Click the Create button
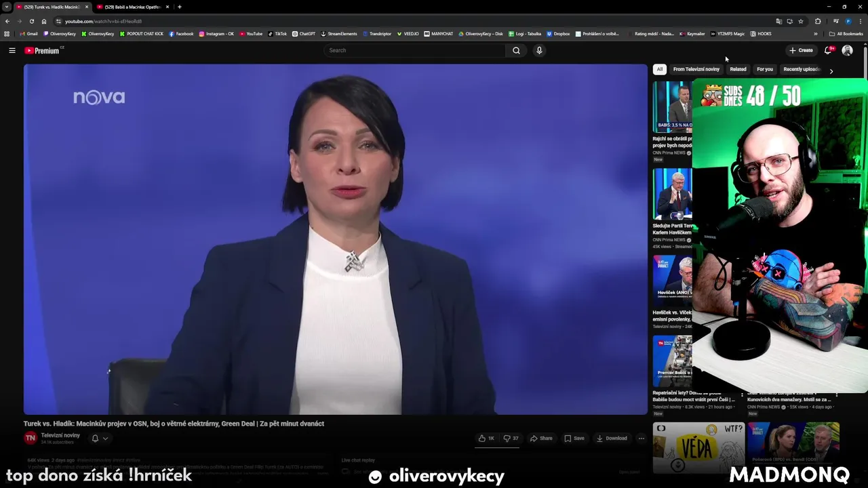Screen dimensions: 868x488 point(801,50)
